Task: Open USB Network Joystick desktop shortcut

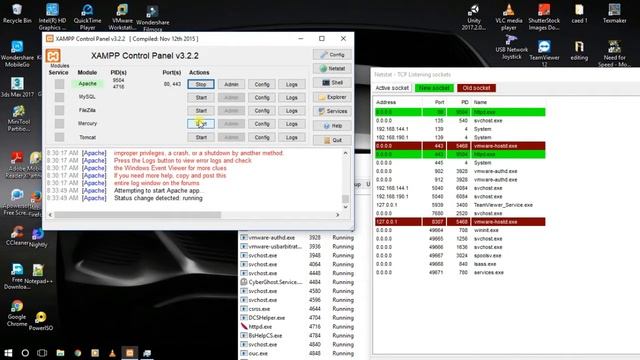Action: point(511,47)
